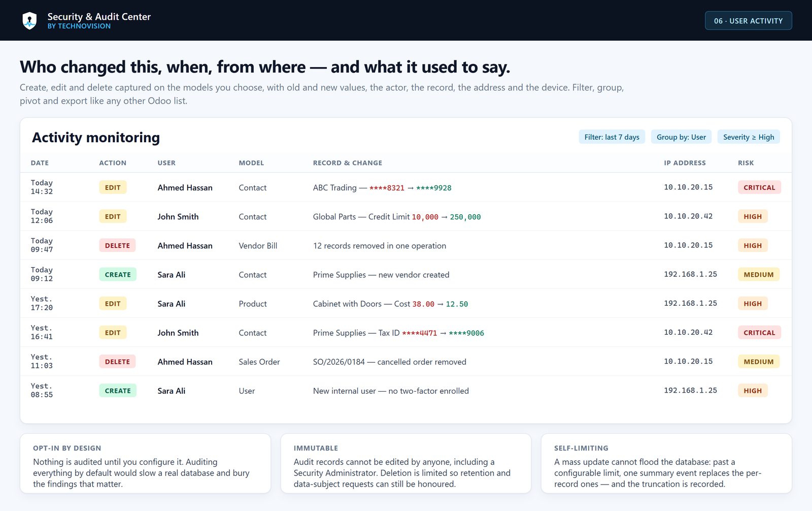Click 'Ahmed Hassan' in the Sales Order row
812x511 pixels.
(x=185, y=362)
